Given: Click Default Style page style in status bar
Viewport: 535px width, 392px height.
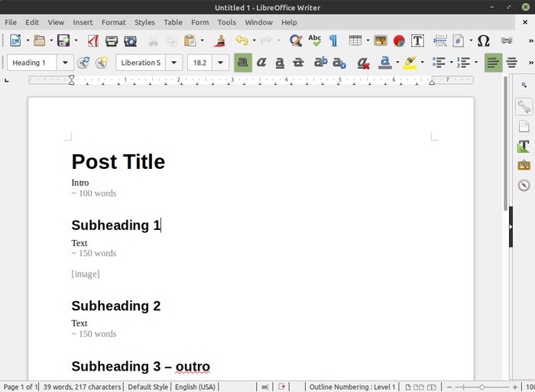Looking at the screenshot, I should point(148,387).
